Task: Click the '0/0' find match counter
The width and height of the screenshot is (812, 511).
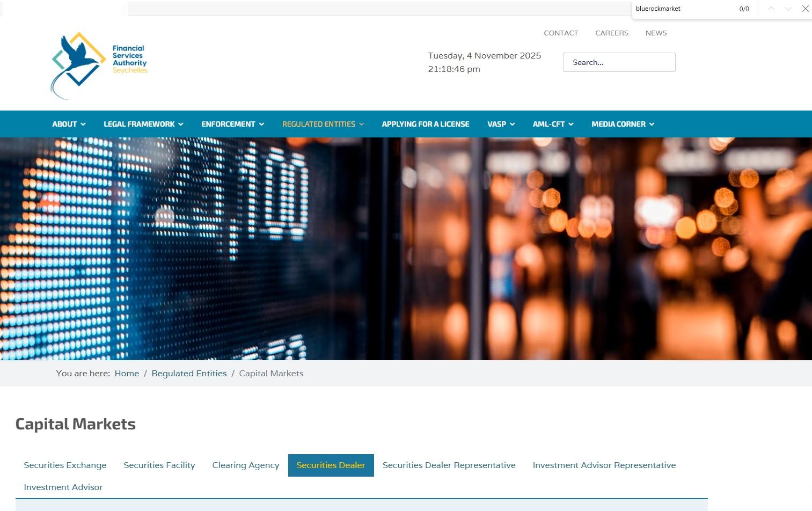Action: [x=744, y=9]
